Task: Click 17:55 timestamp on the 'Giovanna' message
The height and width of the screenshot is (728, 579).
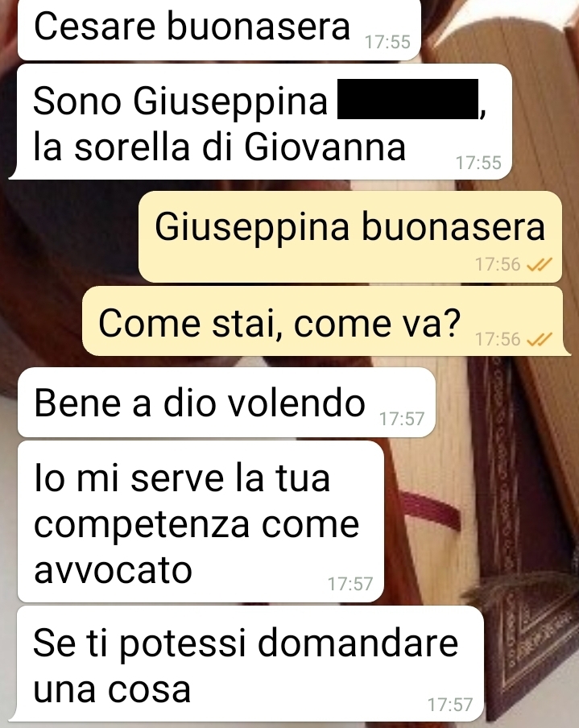Action: point(478,163)
